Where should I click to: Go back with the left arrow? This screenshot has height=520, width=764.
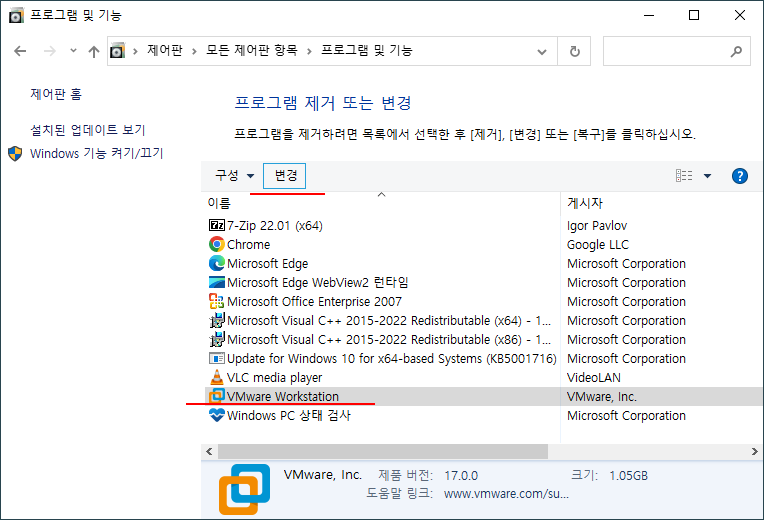click(20, 51)
